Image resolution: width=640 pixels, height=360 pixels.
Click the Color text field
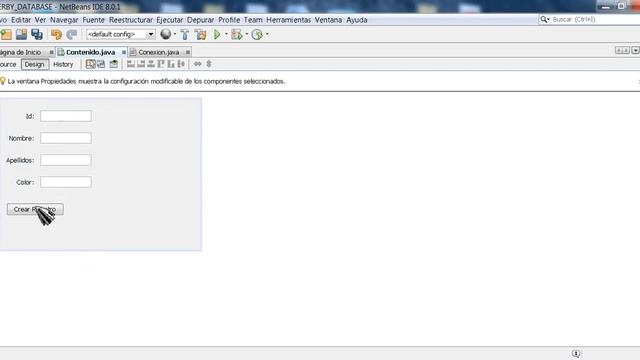point(66,182)
